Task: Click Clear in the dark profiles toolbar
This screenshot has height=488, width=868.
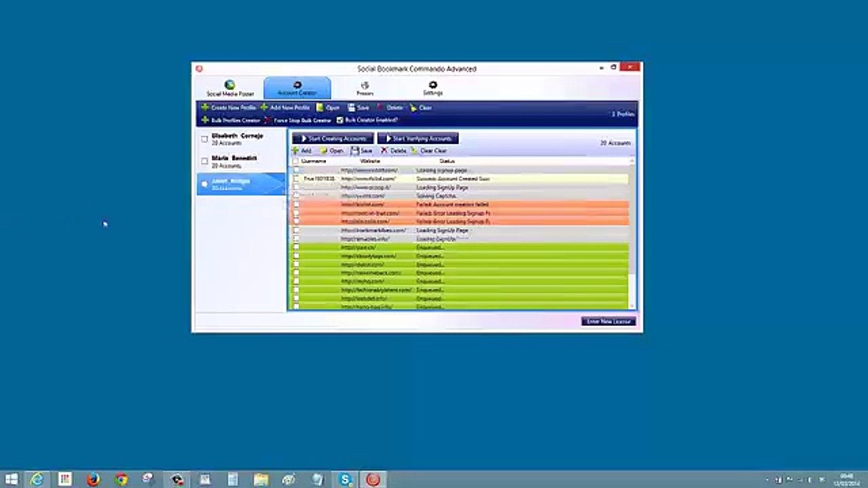Action: (421, 108)
